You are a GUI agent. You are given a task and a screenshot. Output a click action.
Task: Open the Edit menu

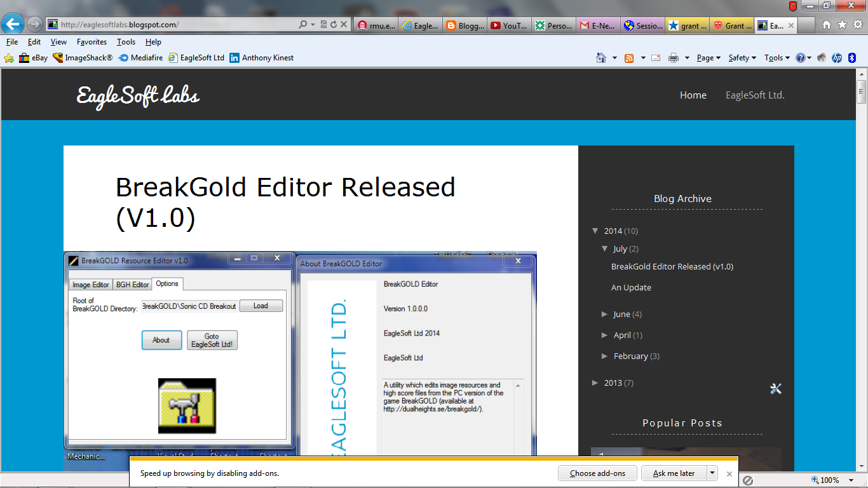34,42
